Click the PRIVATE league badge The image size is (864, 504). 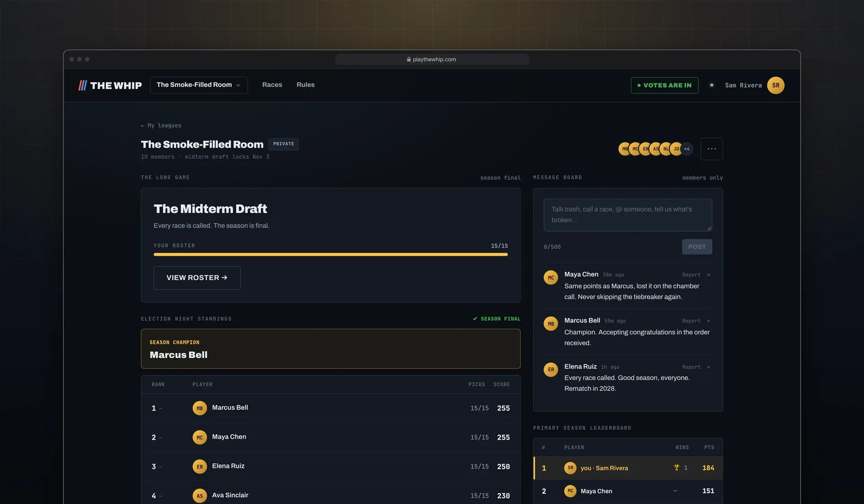tap(283, 144)
